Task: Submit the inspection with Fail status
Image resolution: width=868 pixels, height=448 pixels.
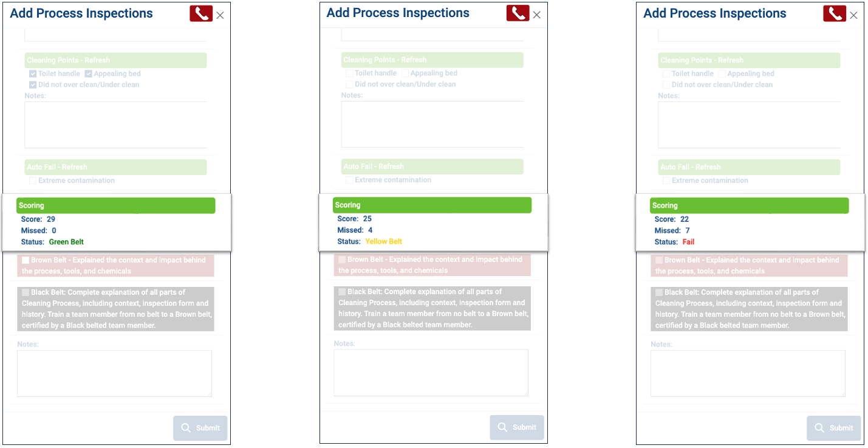Action: click(x=833, y=428)
